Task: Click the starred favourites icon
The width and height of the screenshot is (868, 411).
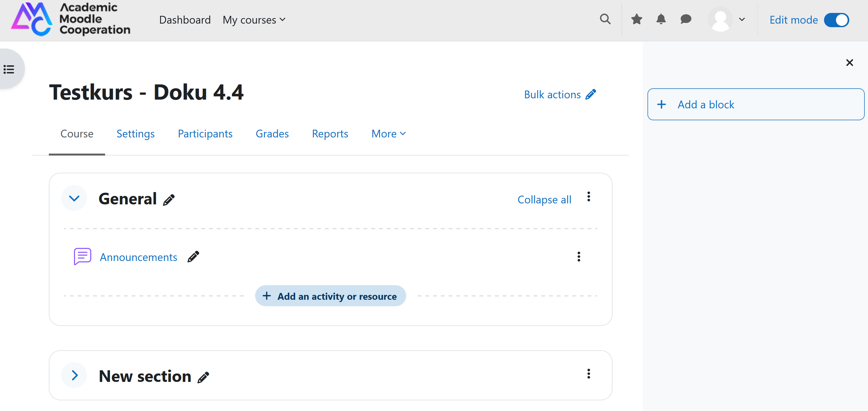Action: [637, 20]
